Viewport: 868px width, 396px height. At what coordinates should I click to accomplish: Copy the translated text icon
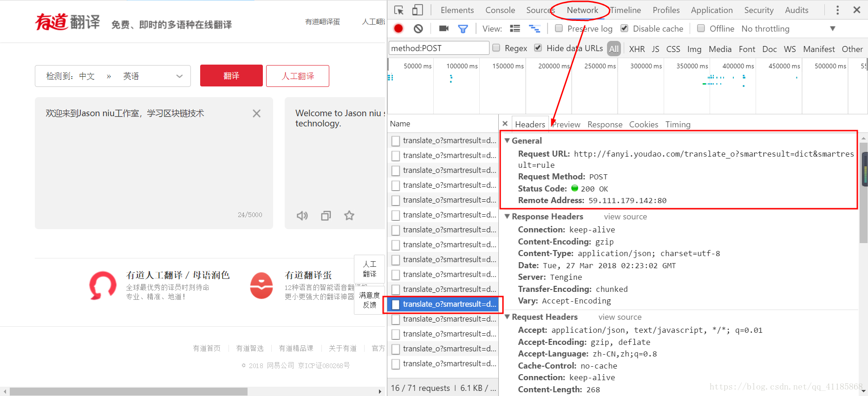pos(326,216)
